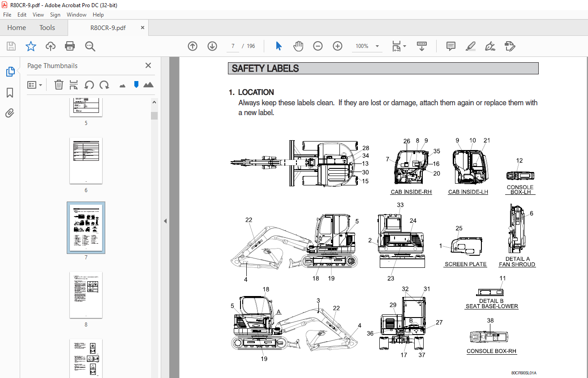588x378 pixels.
Task: Add a star bookmark to this file
Action: click(x=30, y=46)
